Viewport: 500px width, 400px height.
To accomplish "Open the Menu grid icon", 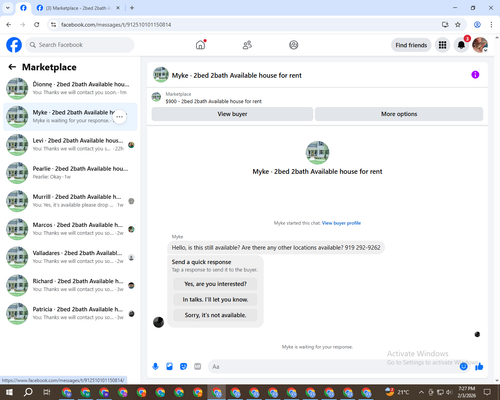I will coord(442,45).
